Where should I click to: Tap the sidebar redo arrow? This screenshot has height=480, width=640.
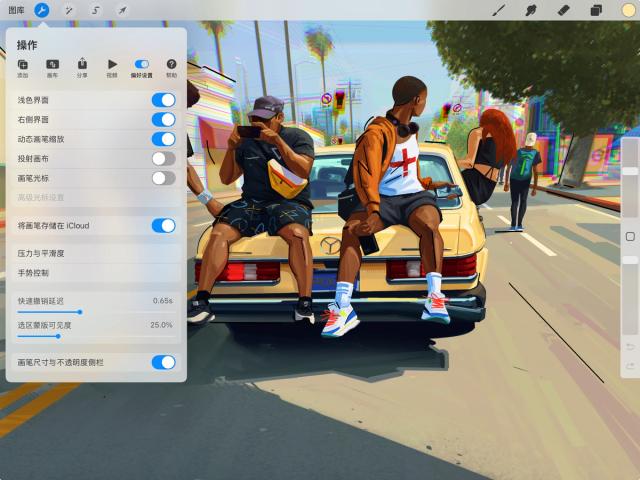(x=630, y=366)
